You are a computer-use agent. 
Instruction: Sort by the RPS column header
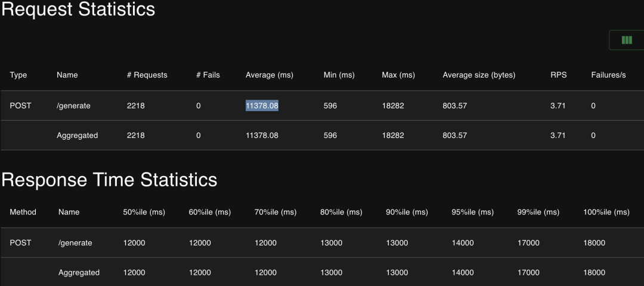pyautogui.click(x=558, y=75)
